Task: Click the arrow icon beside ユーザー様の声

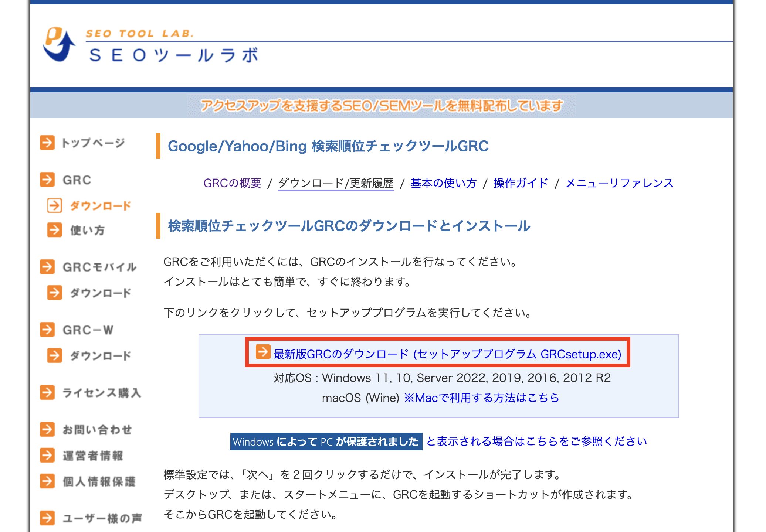Action: coord(47,518)
